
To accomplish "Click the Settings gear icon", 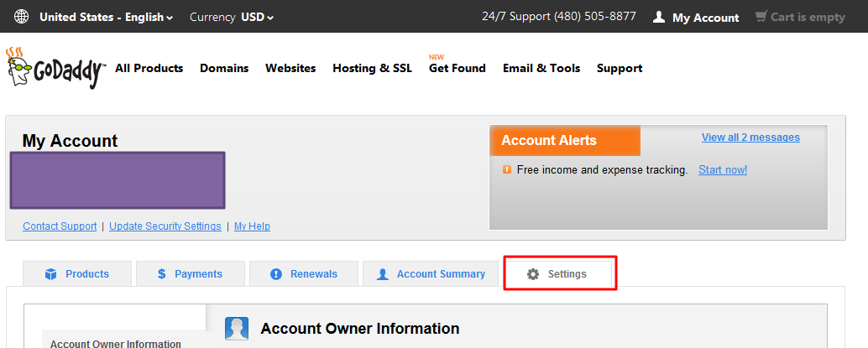I will (532, 274).
